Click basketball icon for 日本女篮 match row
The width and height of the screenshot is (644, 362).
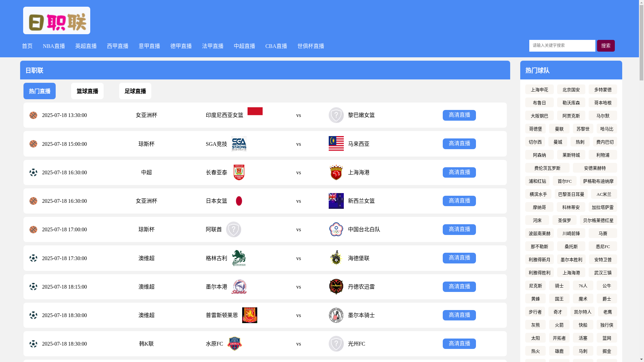[x=33, y=201]
